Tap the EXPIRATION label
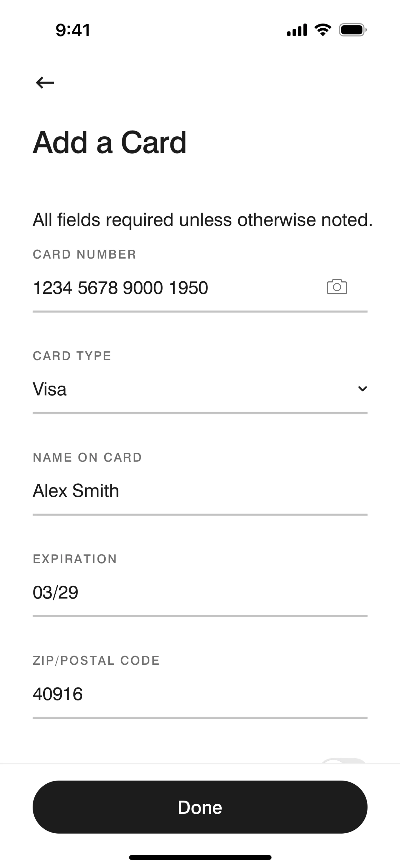 75,559
